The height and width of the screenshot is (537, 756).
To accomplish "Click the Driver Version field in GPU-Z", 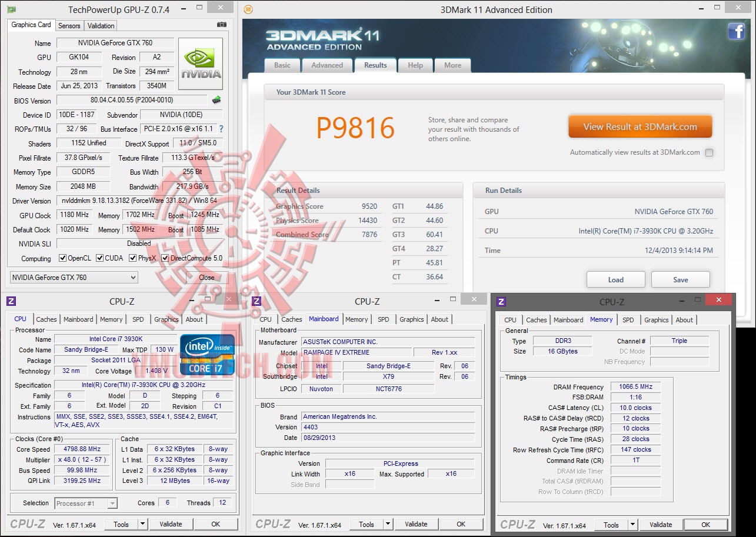I will (x=139, y=201).
